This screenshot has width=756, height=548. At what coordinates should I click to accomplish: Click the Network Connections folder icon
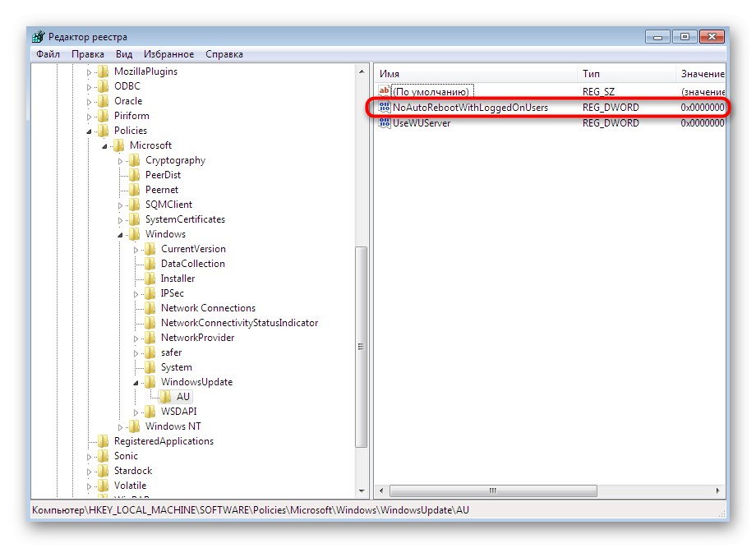click(x=150, y=308)
